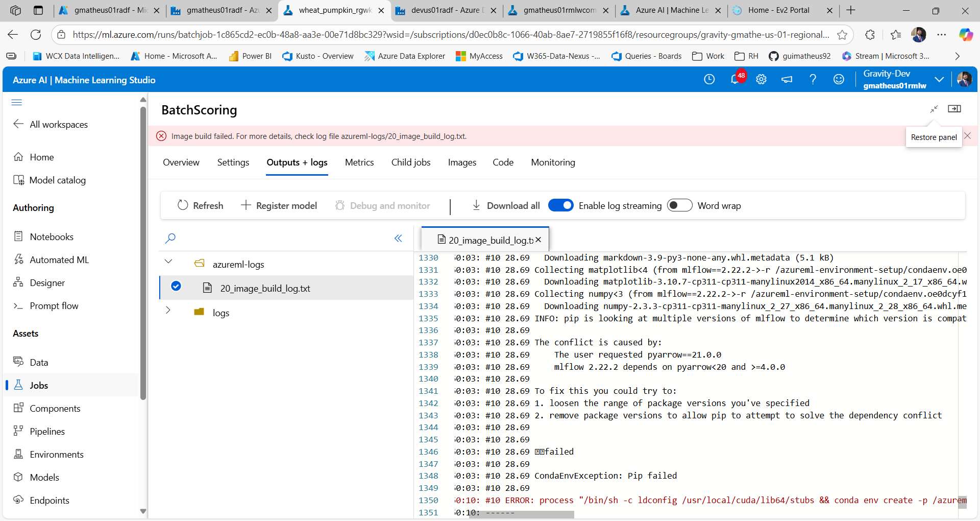Collapse the azureml-logs folder

point(168,262)
